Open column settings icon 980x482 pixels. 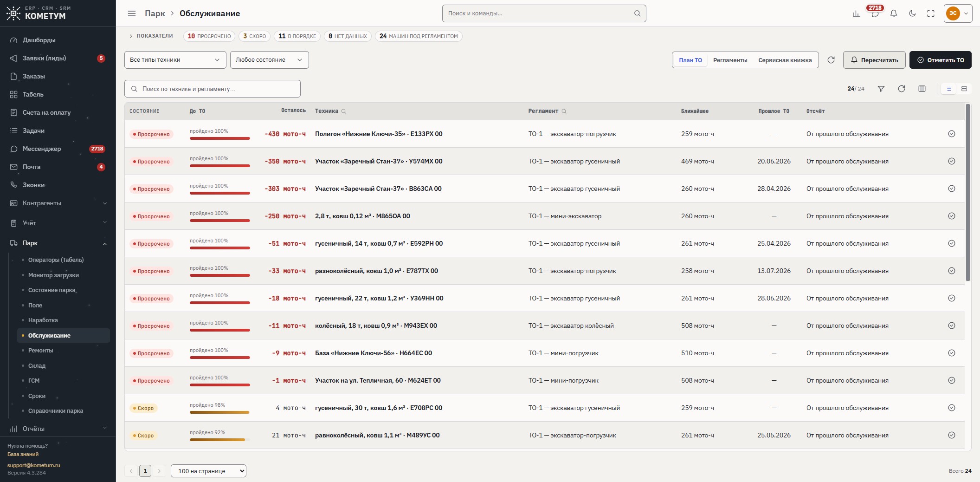(x=922, y=89)
